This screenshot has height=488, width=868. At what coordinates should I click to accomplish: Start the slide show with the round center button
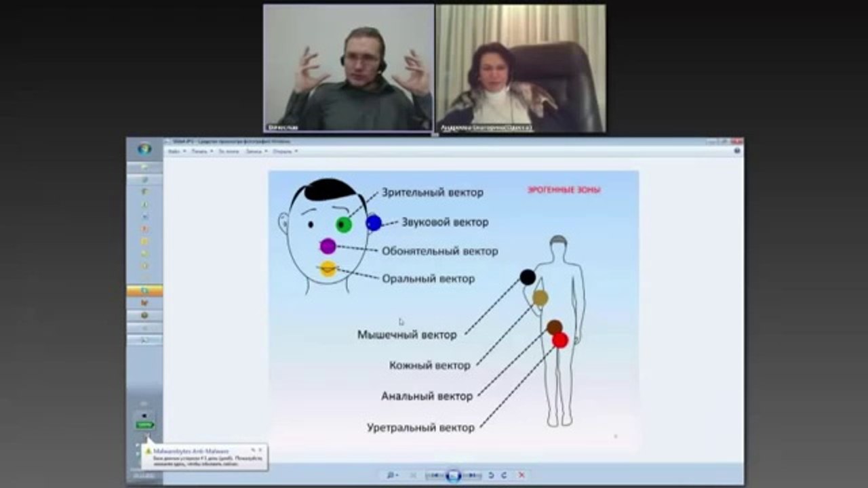454,475
